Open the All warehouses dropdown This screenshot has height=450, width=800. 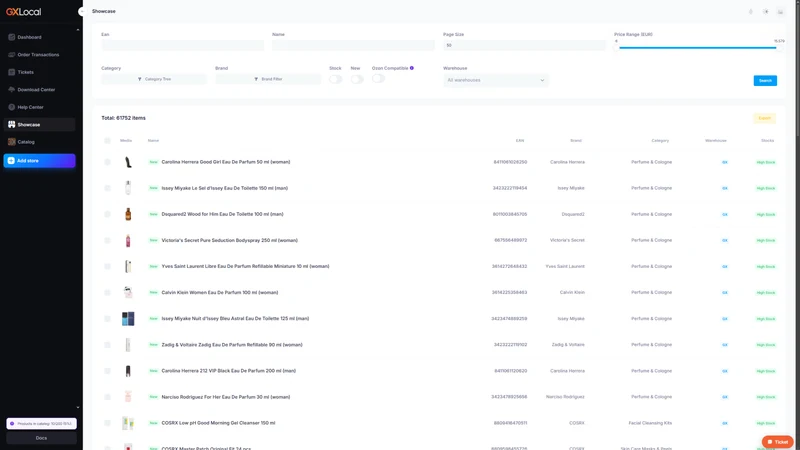coord(495,80)
